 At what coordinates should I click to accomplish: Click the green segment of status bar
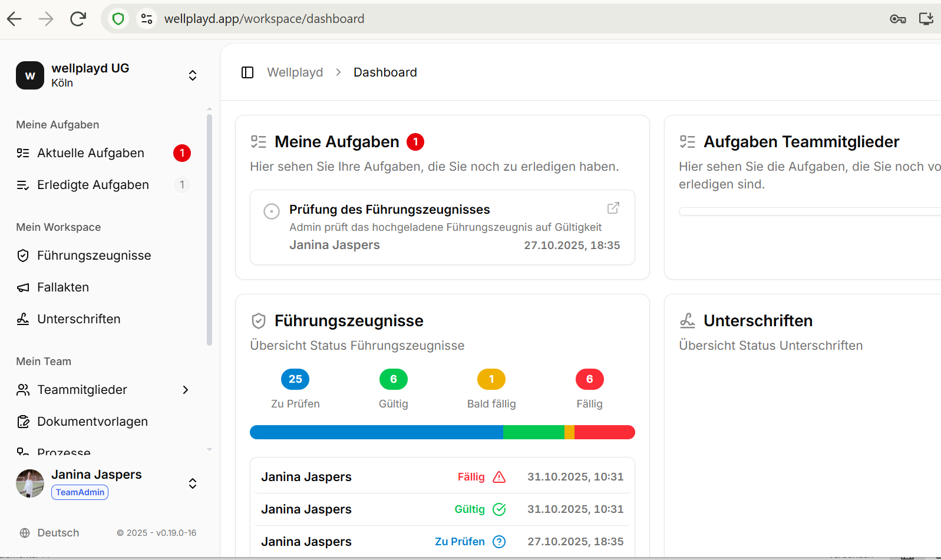coord(534,432)
